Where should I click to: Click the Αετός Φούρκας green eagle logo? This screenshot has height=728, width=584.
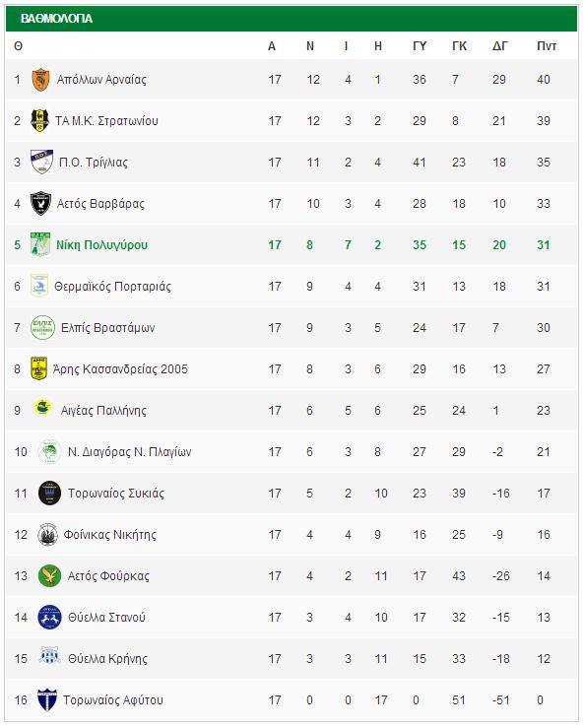[49, 575]
